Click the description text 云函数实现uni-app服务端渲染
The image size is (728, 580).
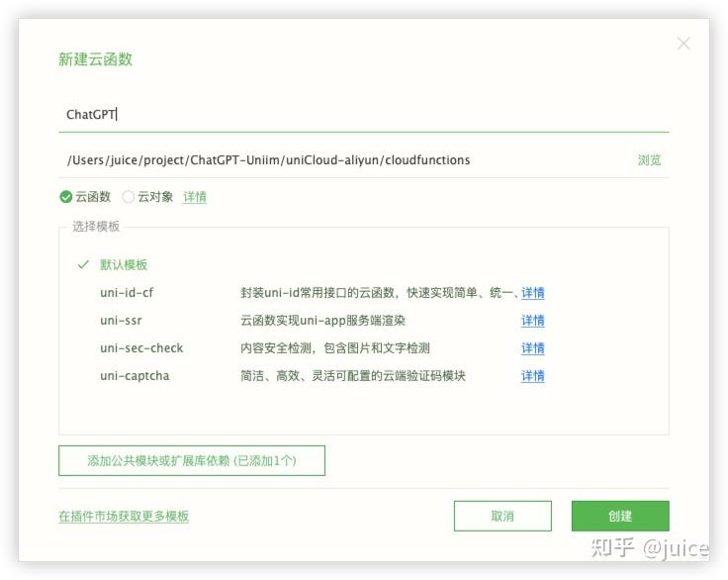(x=322, y=321)
